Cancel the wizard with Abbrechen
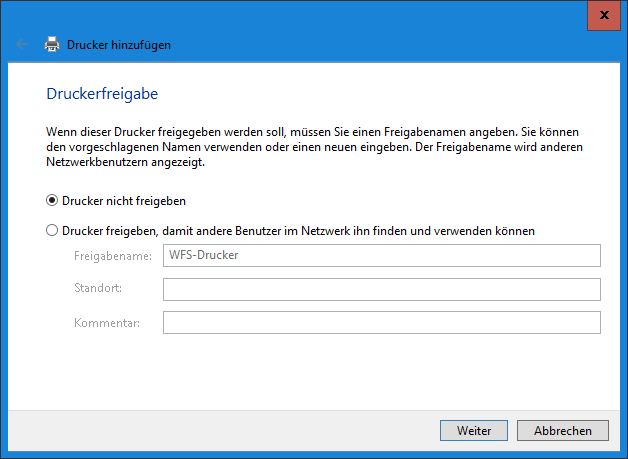628x459 pixels. [562, 431]
